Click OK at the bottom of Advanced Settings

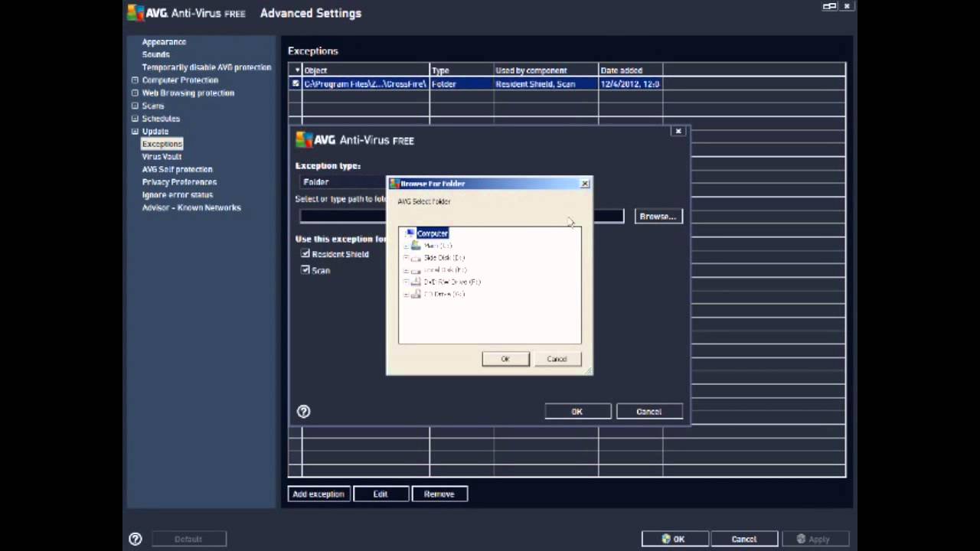[674, 539]
